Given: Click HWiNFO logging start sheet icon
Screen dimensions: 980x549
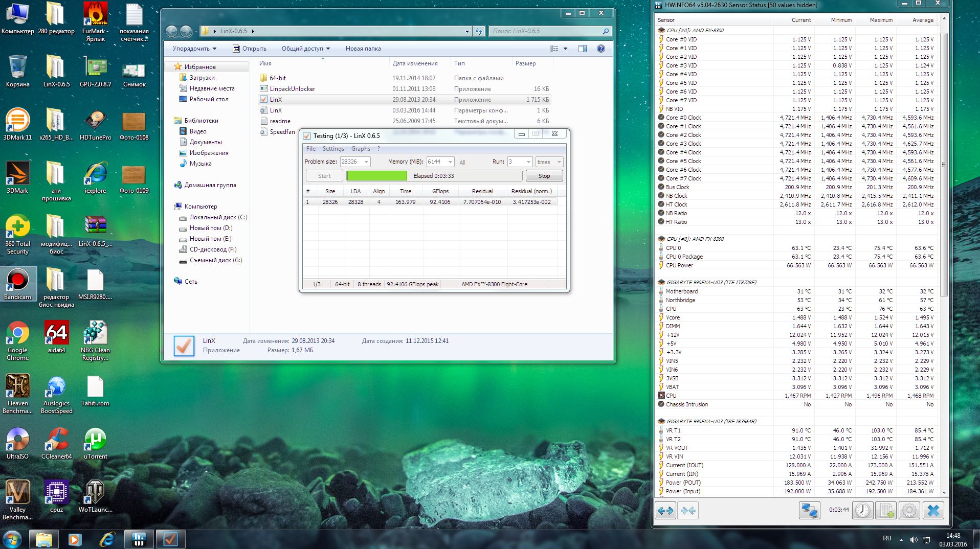Looking at the screenshot, I should 886,510.
